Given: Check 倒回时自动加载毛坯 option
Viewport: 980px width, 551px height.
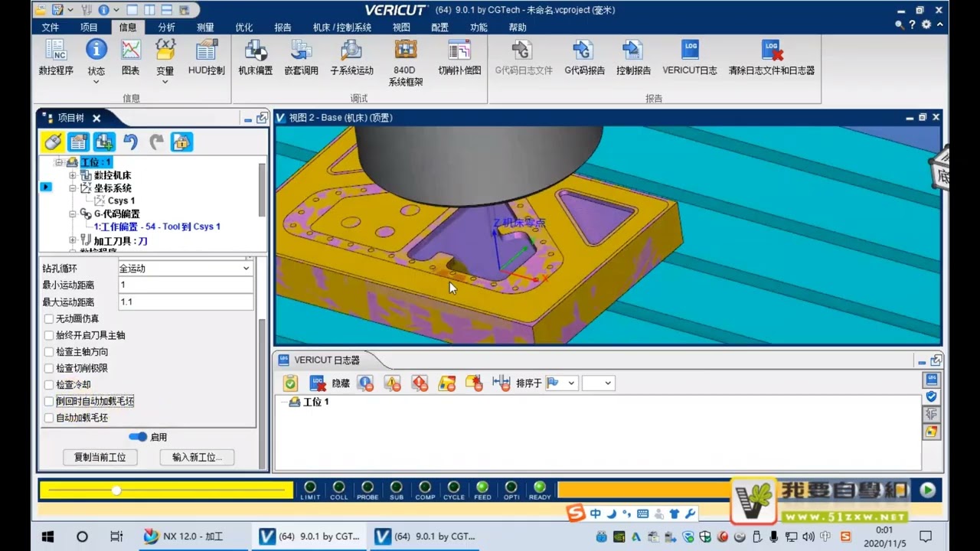Looking at the screenshot, I should [x=50, y=401].
